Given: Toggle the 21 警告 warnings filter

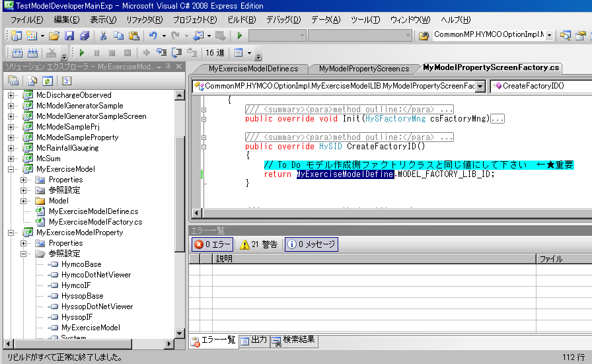Looking at the screenshot, I should [259, 244].
